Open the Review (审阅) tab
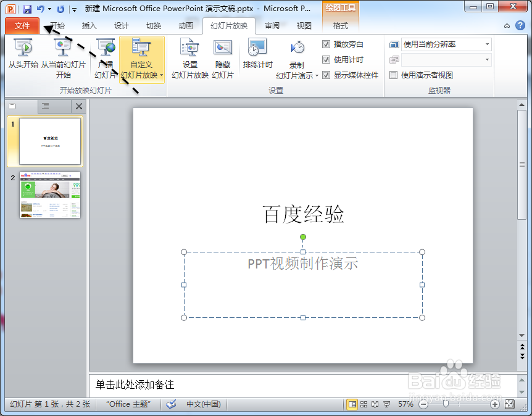532x416 pixels. pyautogui.click(x=272, y=26)
